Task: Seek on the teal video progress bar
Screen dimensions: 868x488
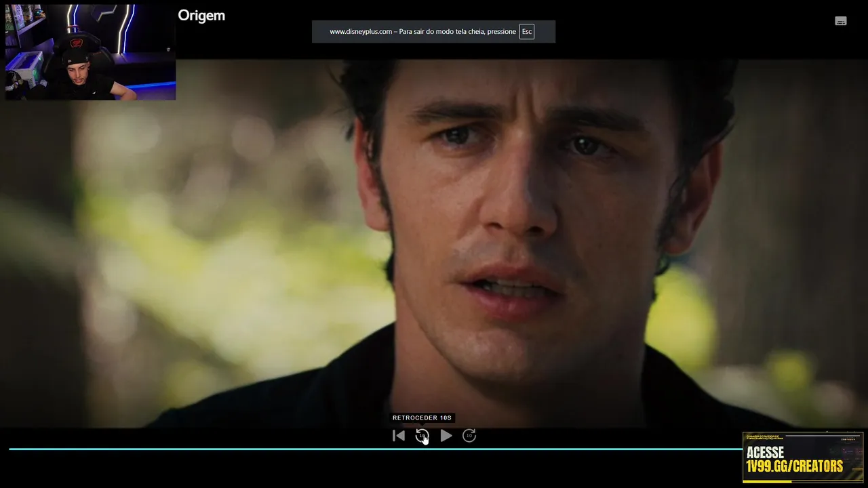Action: click(375, 449)
